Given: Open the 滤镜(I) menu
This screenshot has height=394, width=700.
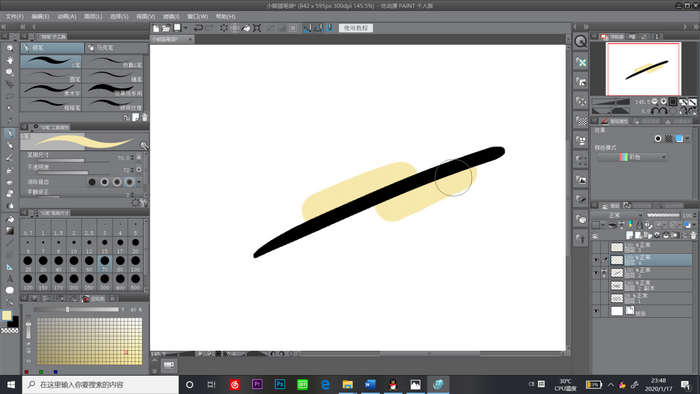Looking at the screenshot, I should (x=171, y=17).
